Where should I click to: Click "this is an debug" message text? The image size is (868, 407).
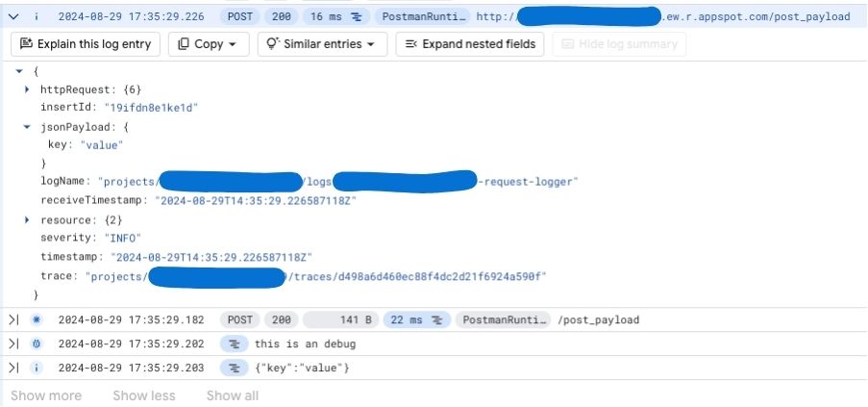[x=305, y=343]
